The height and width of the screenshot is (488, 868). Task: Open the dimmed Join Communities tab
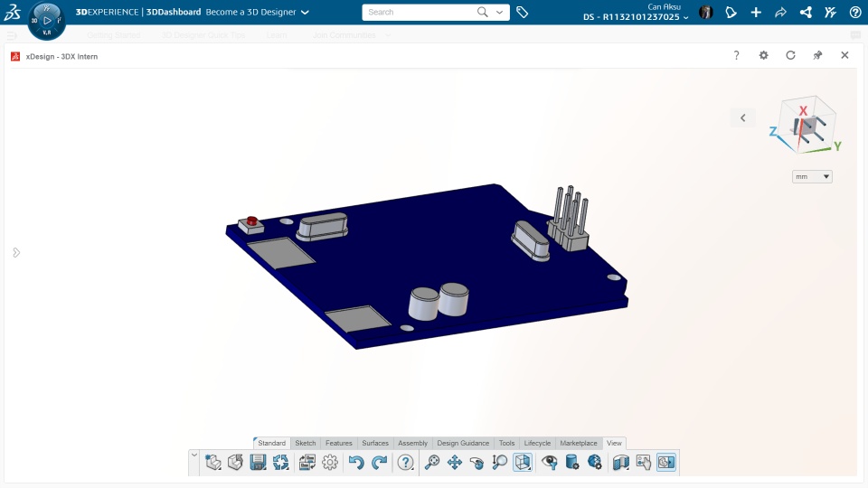(344, 35)
